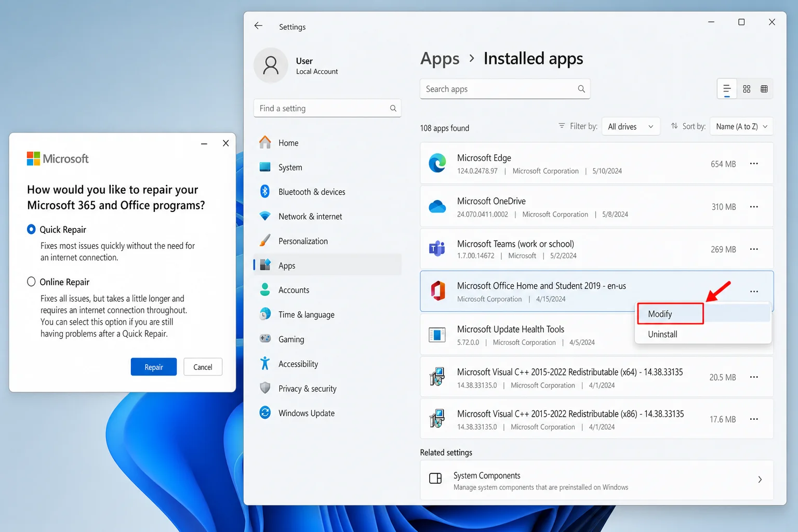Switch to grid view layout
This screenshot has height=532, width=798.
(747, 89)
